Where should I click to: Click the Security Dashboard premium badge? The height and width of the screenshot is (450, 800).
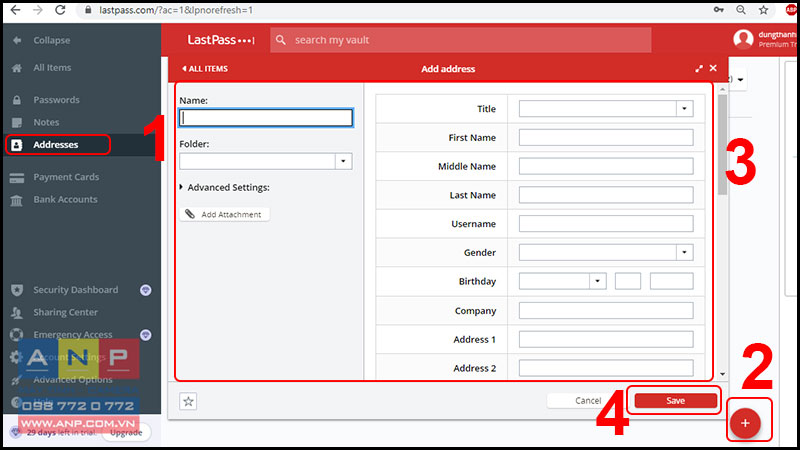pyautogui.click(x=145, y=290)
